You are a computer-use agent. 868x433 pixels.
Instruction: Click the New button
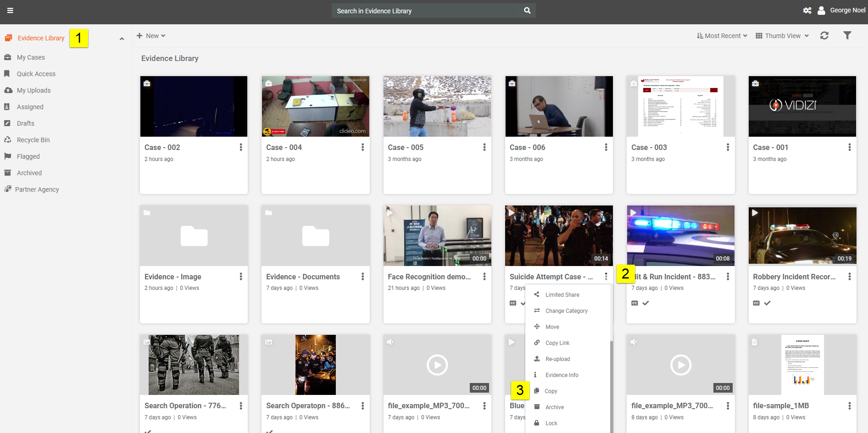[151, 36]
